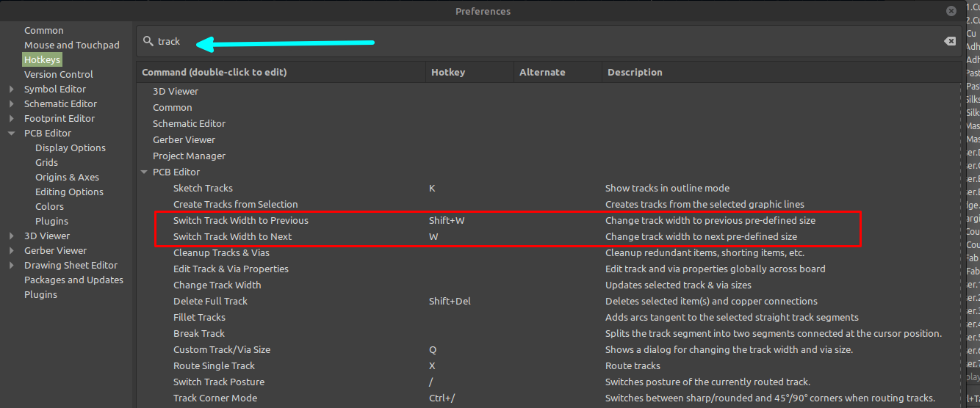Click inside the hotkey filter search field
980x408 pixels.
(x=514, y=42)
